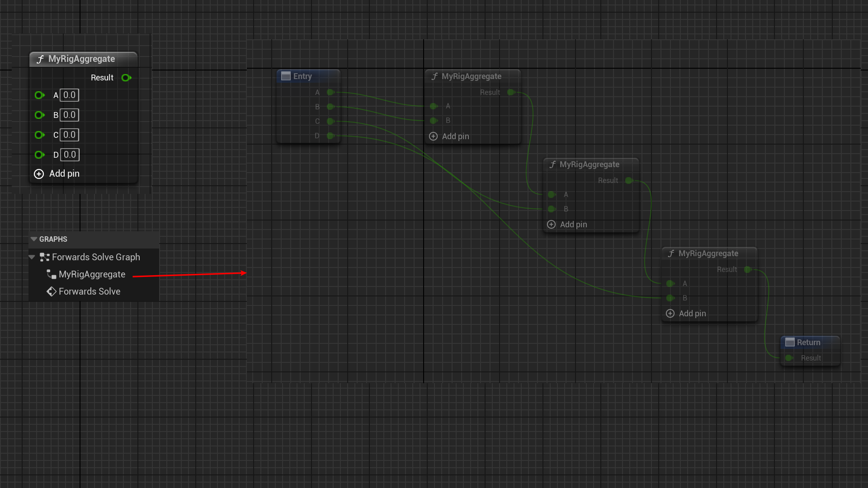Select MyRigAggregate in the Graphs list

click(x=92, y=274)
